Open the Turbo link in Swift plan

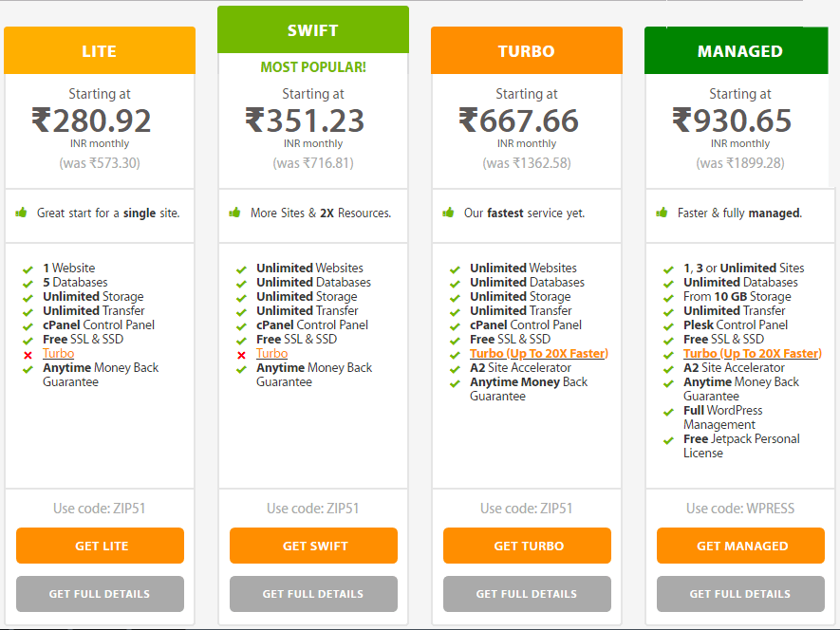point(271,353)
